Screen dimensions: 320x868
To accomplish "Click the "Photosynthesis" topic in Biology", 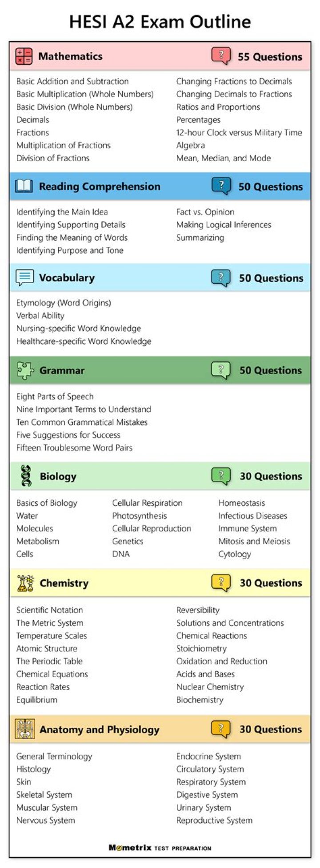I will pos(140,516).
